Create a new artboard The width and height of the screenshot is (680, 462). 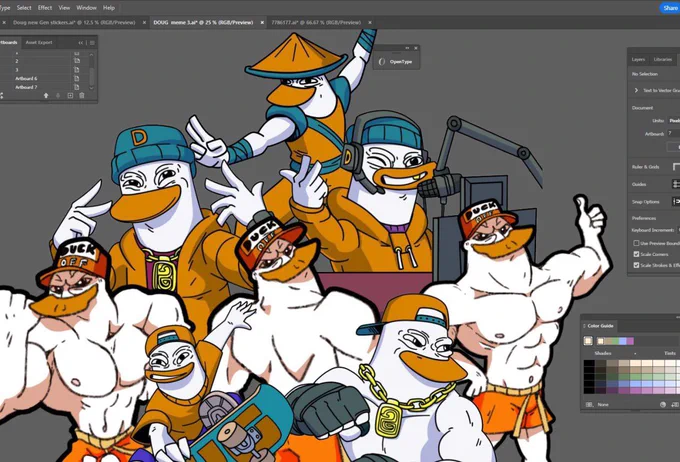pyautogui.click(x=70, y=95)
